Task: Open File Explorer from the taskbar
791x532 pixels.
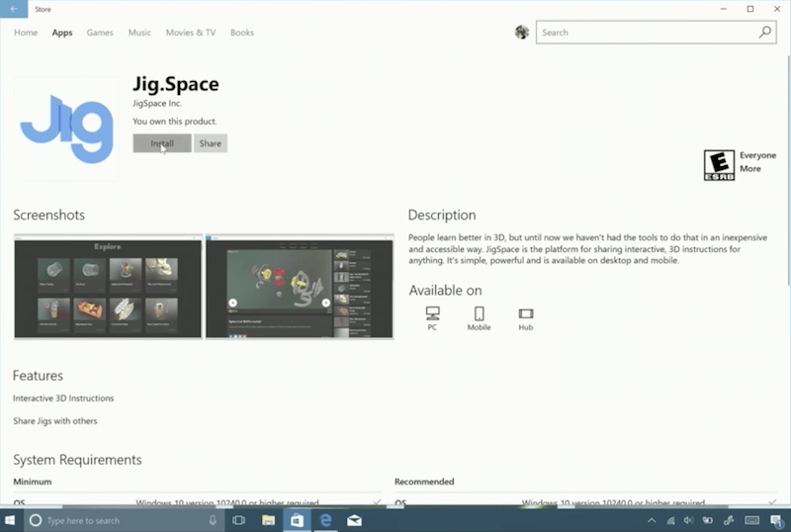Action: click(x=268, y=520)
